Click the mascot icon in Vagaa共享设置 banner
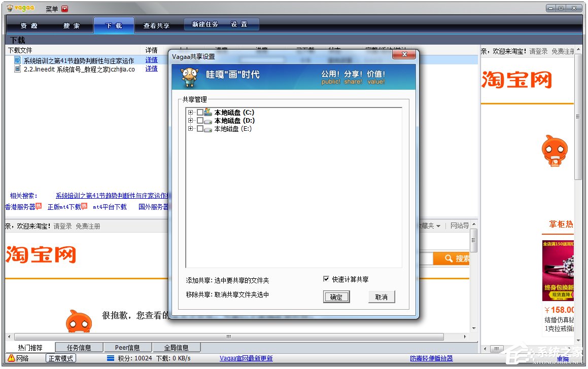Viewport: 588px width, 369px height. tap(189, 77)
